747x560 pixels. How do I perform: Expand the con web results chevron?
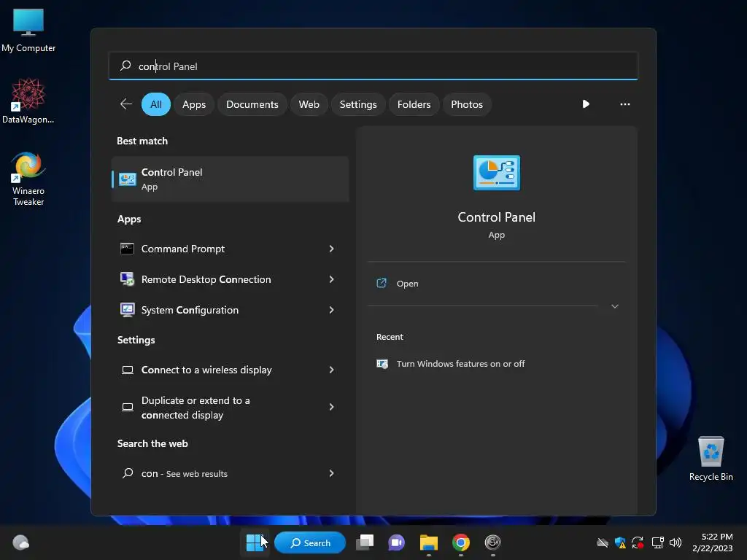(x=331, y=472)
